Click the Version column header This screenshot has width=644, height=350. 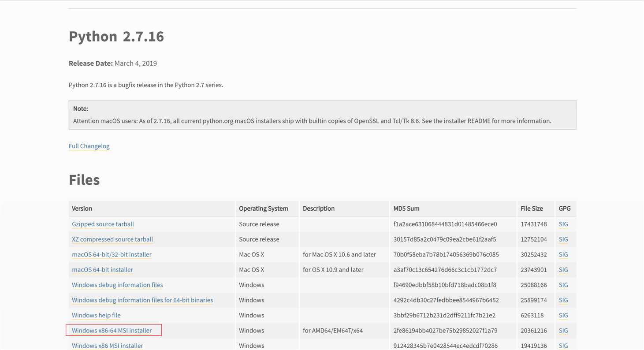[82, 209]
